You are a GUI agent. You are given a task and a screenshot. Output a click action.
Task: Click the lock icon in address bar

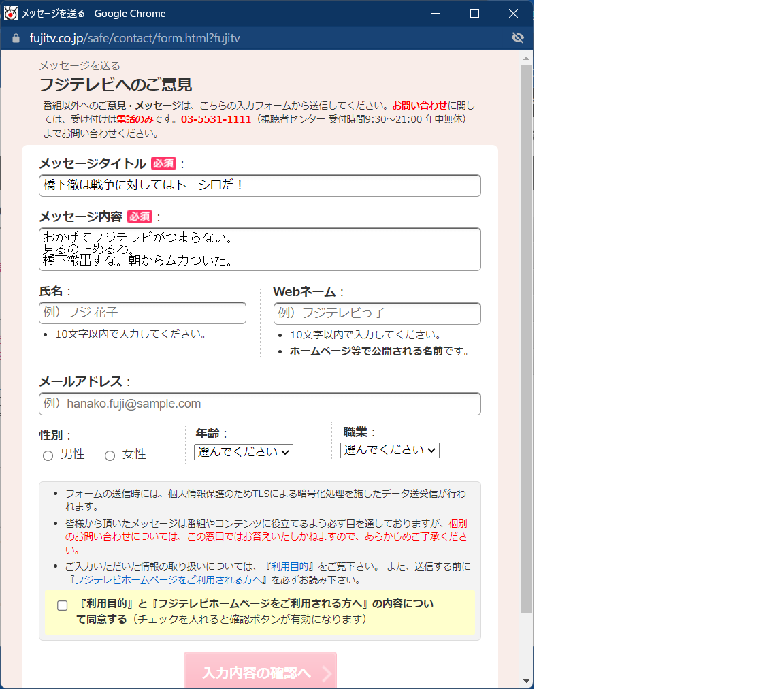[x=16, y=39]
